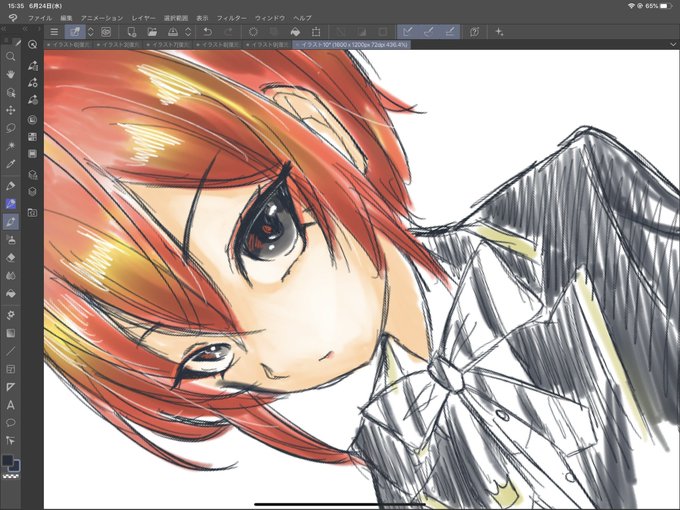Select the Frame border tool
The height and width of the screenshot is (510, 680).
tap(10, 369)
